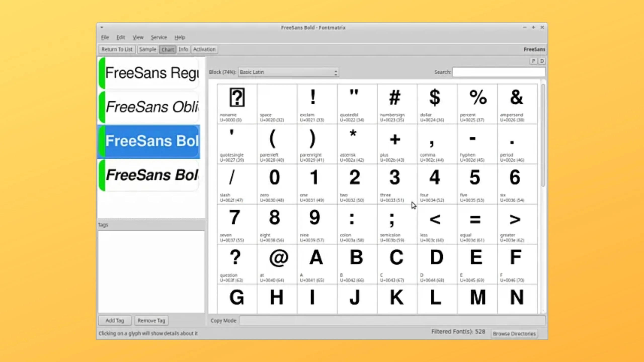The width and height of the screenshot is (644, 362).
Task: Select the greater-than glyph
Action: click(517, 224)
